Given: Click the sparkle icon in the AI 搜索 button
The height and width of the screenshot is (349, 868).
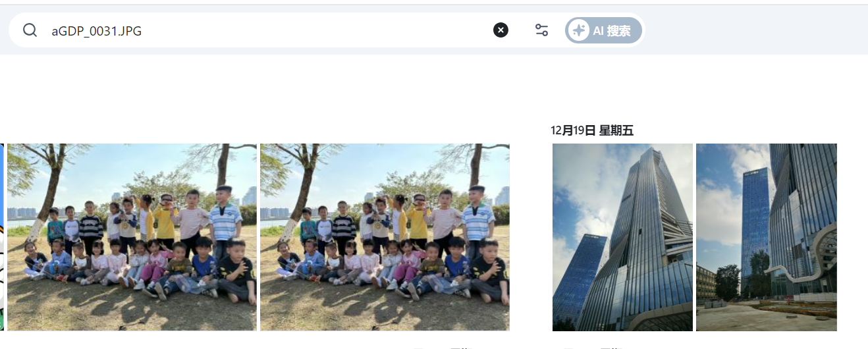Looking at the screenshot, I should click(x=578, y=30).
